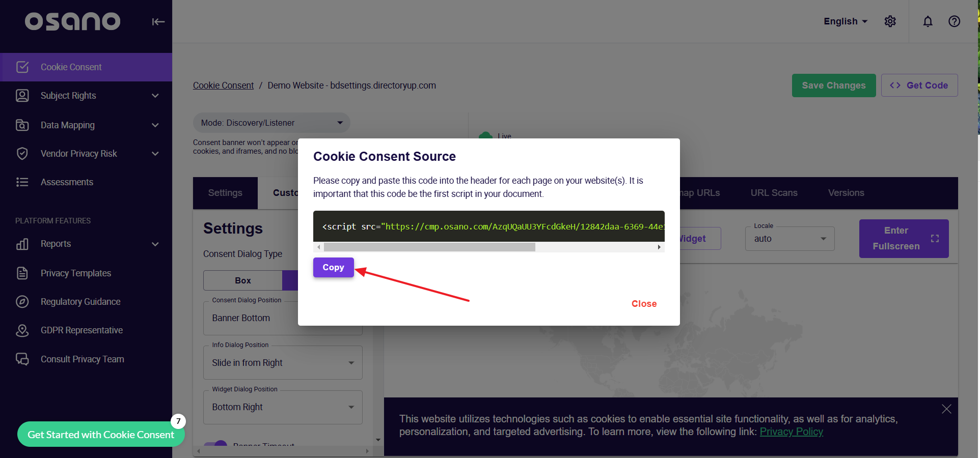This screenshot has width=980, height=458.
Task: Click the Consult Privacy Team chat icon
Action: [22, 359]
